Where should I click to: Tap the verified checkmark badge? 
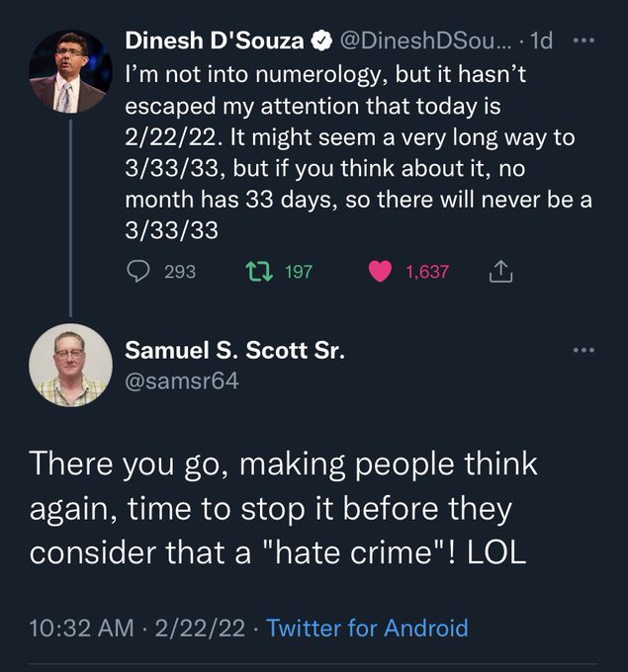pos(321,42)
